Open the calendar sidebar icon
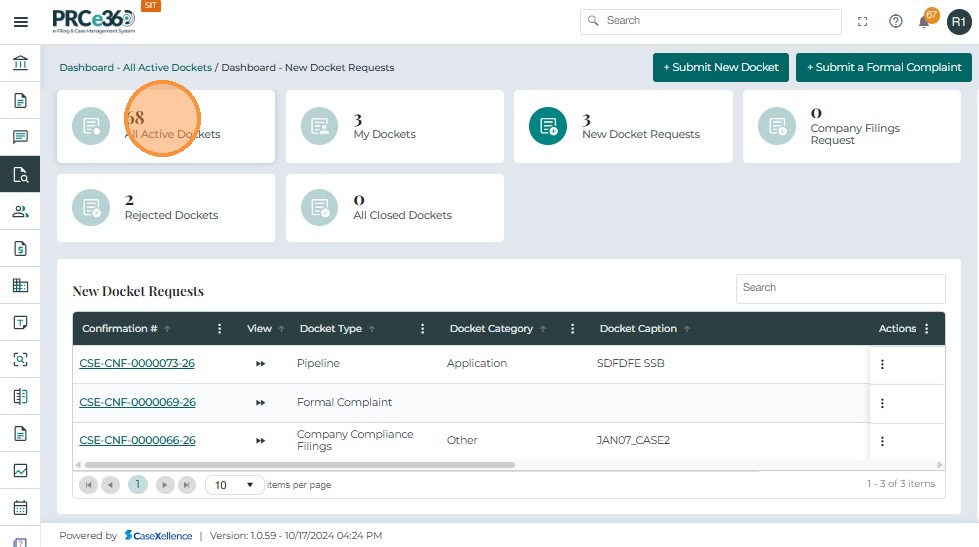The width and height of the screenshot is (979, 547). click(x=20, y=507)
